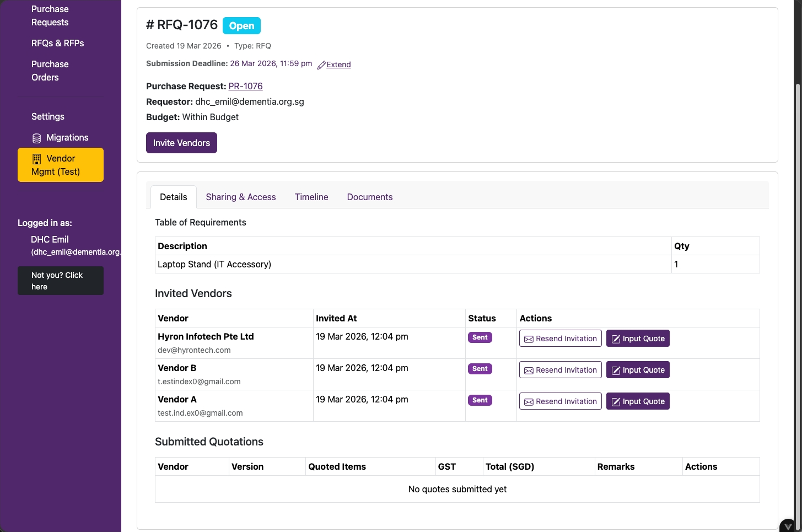The width and height of the screenshot is (802, 532).
Task: Switch to the Details tab
Action: (174, 197)
